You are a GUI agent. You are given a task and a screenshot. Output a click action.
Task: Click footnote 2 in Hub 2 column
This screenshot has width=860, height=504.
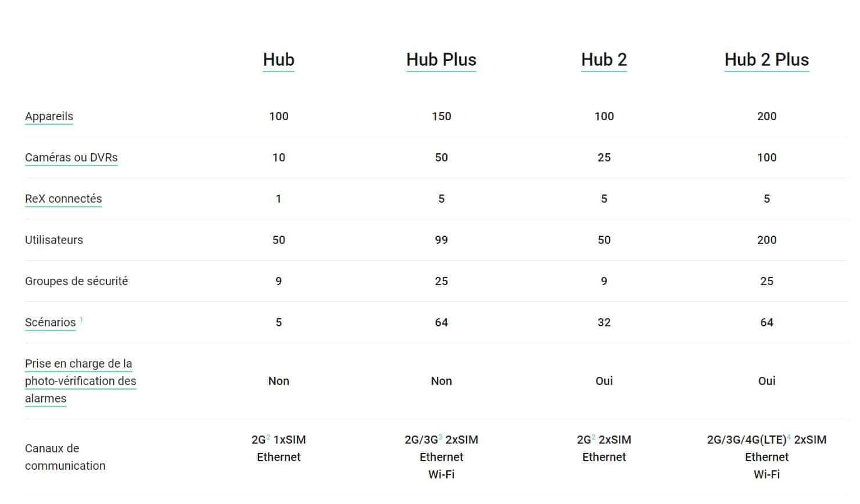click(594, 437)
